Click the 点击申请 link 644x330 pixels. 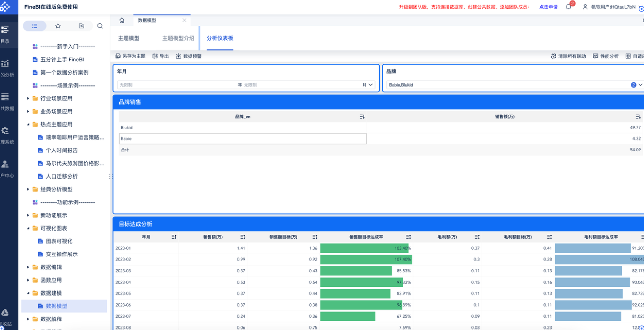[548, 7]
